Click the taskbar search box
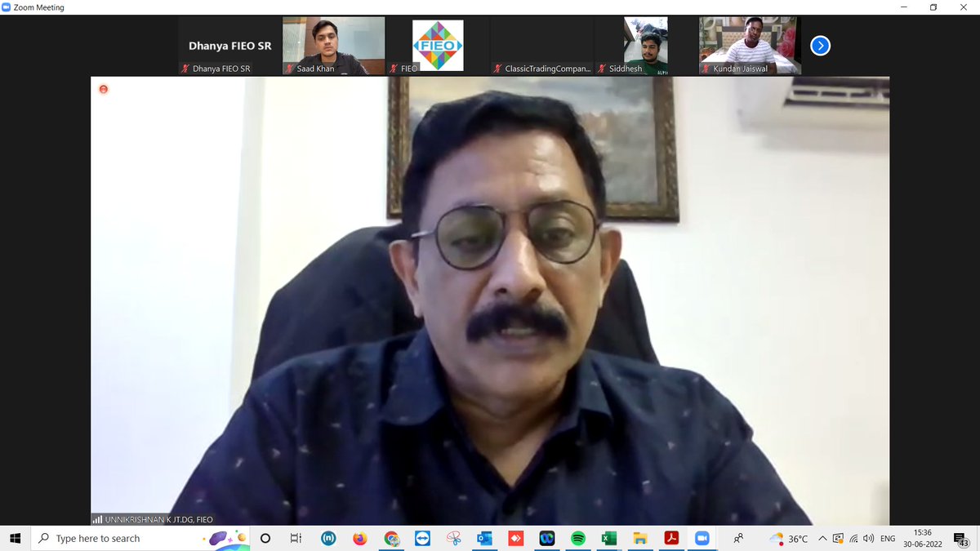 click(x=140, y=539)
